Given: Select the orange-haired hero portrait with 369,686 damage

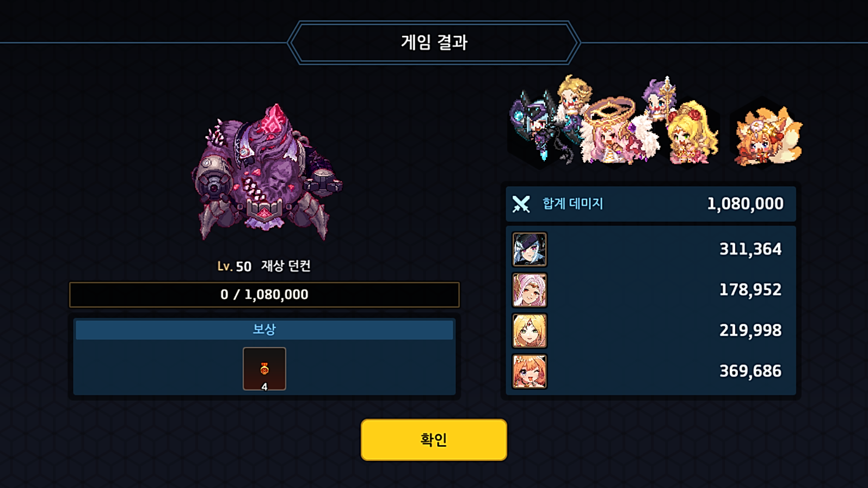Looking at the screenshot, I should (530, 372).
